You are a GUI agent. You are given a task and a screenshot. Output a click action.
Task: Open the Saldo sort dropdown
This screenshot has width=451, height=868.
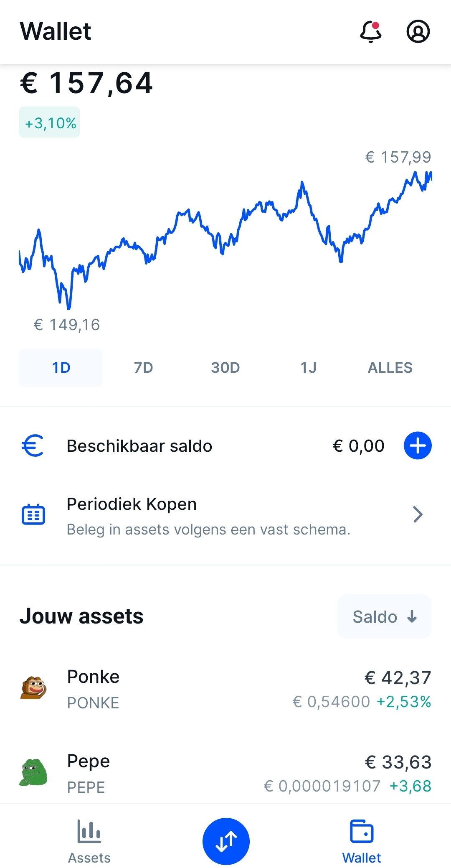pyautogui.click(x=384, y=616)
